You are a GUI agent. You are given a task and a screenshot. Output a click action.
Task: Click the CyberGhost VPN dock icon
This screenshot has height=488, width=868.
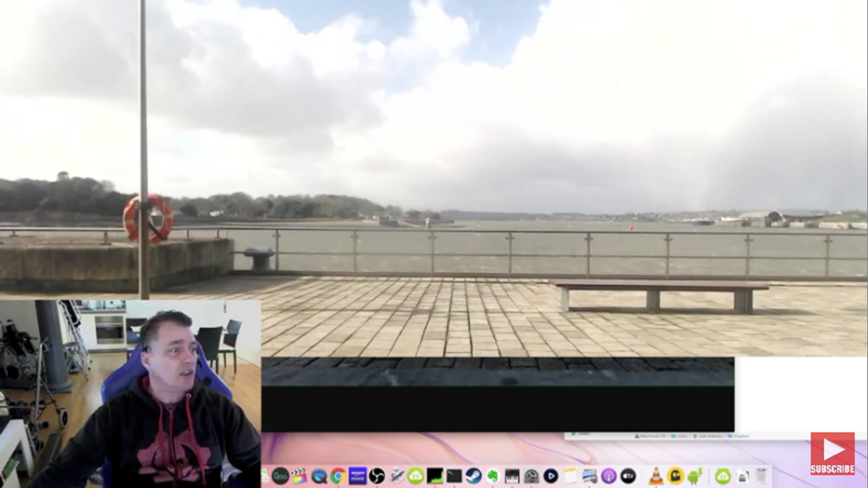(x=675, y=476)
